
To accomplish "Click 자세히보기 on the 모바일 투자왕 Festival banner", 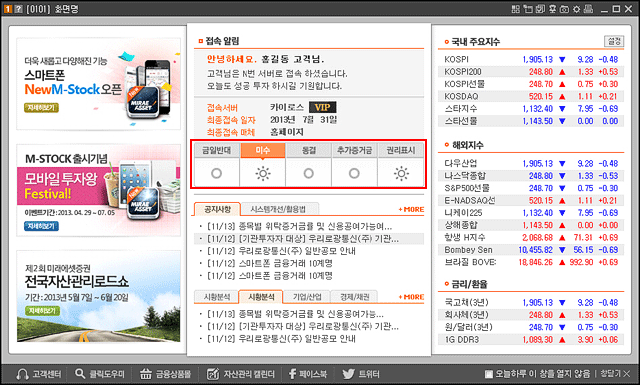I will [41, 226].
